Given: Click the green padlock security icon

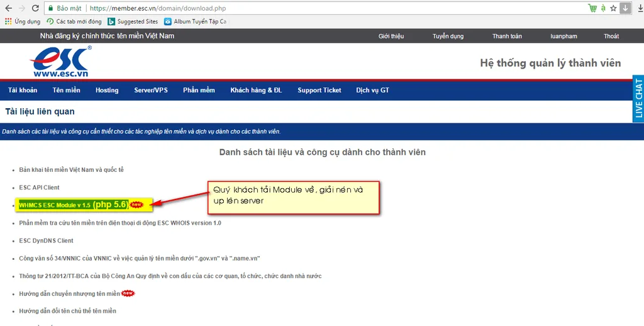Looking at the screenshot, I should [x=50, y=8].
